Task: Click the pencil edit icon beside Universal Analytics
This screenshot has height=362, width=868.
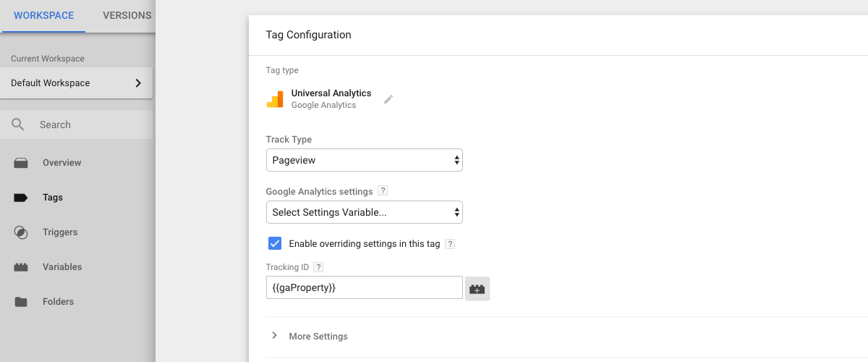Action: (388, 99)
